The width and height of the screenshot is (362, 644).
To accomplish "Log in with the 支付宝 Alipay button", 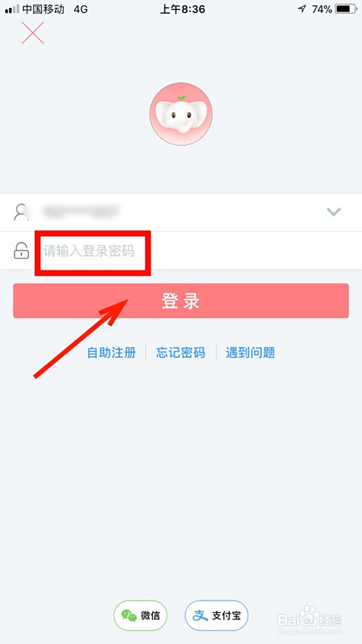I will point(216,615).
